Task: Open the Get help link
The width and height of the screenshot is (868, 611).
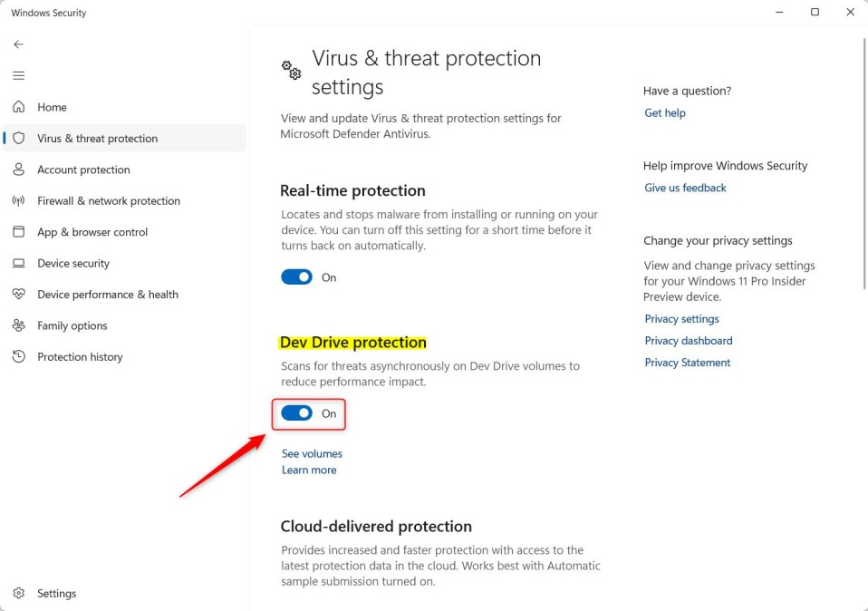Action: coord(665,113)
